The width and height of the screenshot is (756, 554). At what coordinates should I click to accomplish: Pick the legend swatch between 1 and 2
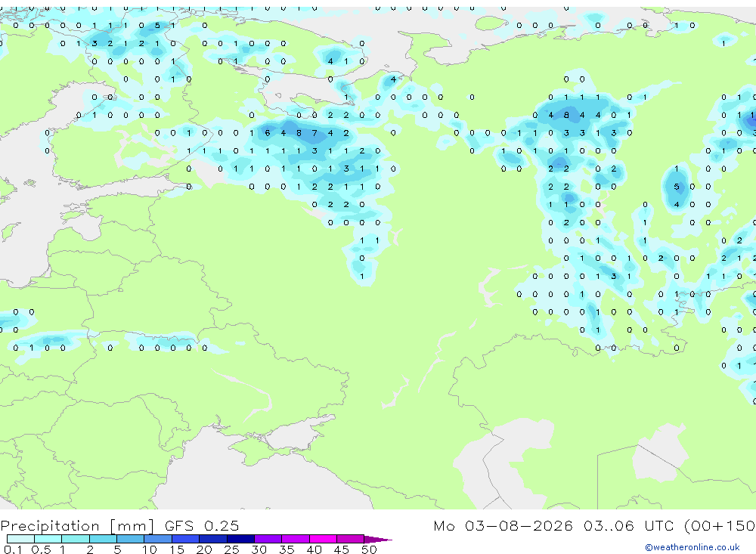(x=76, y=539)
